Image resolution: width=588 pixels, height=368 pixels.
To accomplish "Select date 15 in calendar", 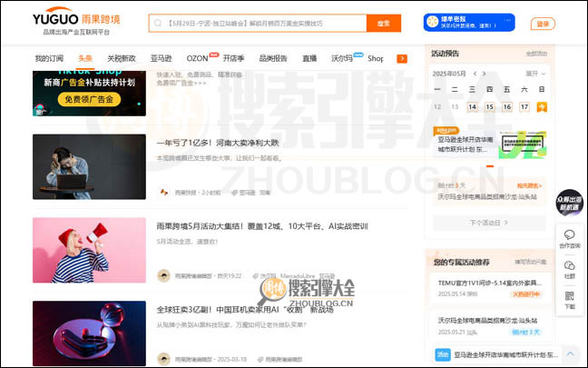I will [489, 107].
